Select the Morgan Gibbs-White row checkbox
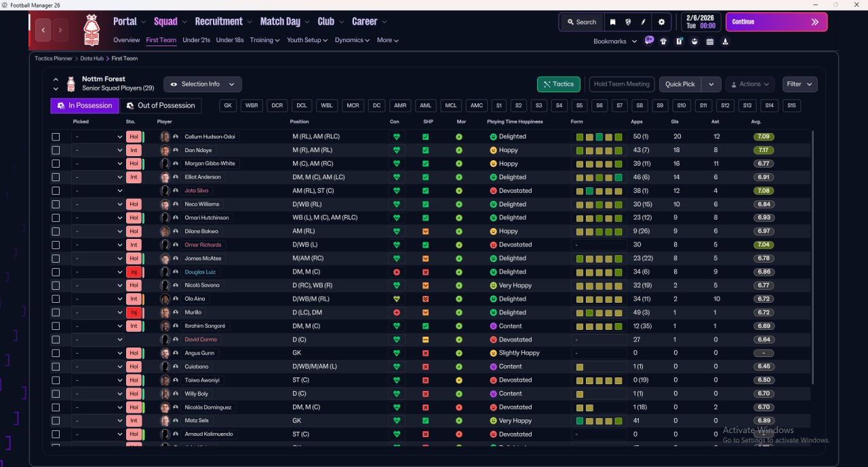Viewport: 868px width, 467px height. pyautogui.click(x=56, y=164)
